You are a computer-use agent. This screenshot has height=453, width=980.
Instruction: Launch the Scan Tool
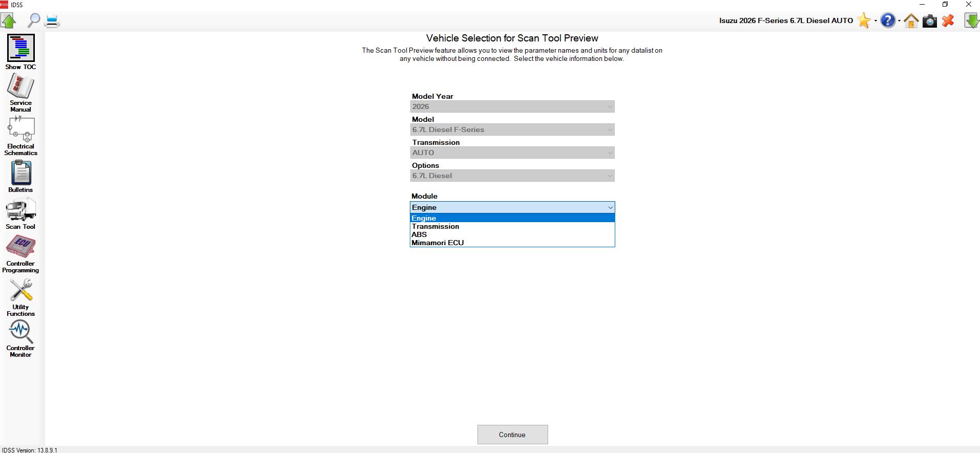pos(20,213)
